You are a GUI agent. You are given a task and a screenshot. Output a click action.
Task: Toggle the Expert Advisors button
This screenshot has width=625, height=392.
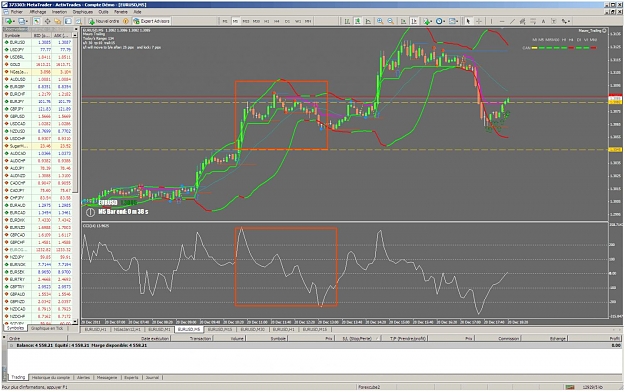(151, 21)
